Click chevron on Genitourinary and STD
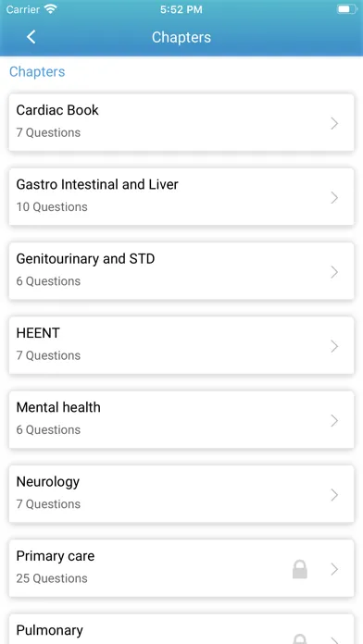The height and width of the screenshot is (644, 363). (x=334, y=272)
